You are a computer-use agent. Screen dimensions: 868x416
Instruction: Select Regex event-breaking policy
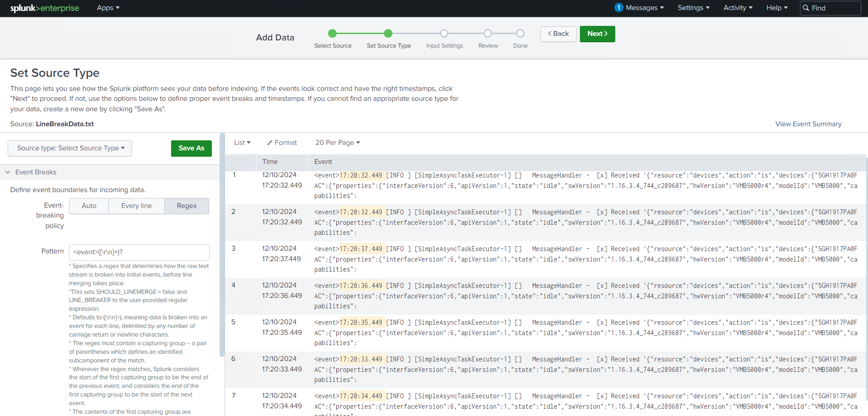coord(186,206)
